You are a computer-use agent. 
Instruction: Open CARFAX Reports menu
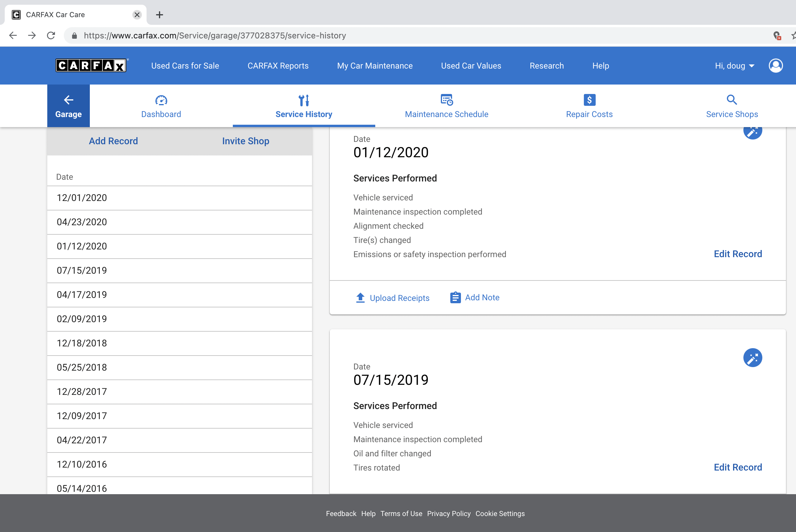(278, 66)
